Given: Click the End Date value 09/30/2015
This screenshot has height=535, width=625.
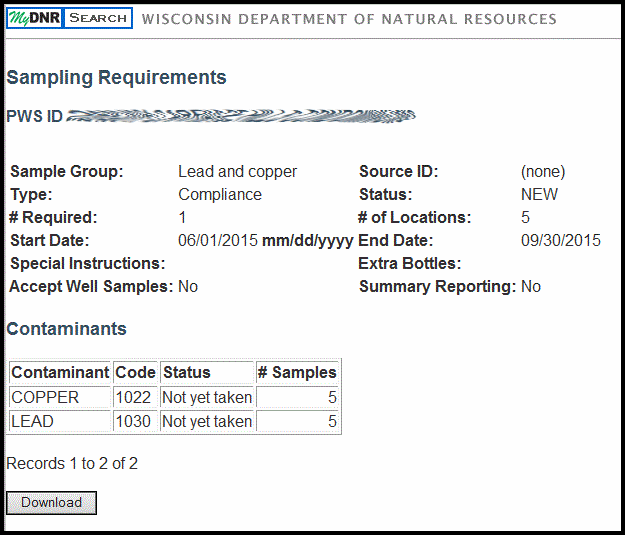Looking at the screenshot, I should pos(560,240).
